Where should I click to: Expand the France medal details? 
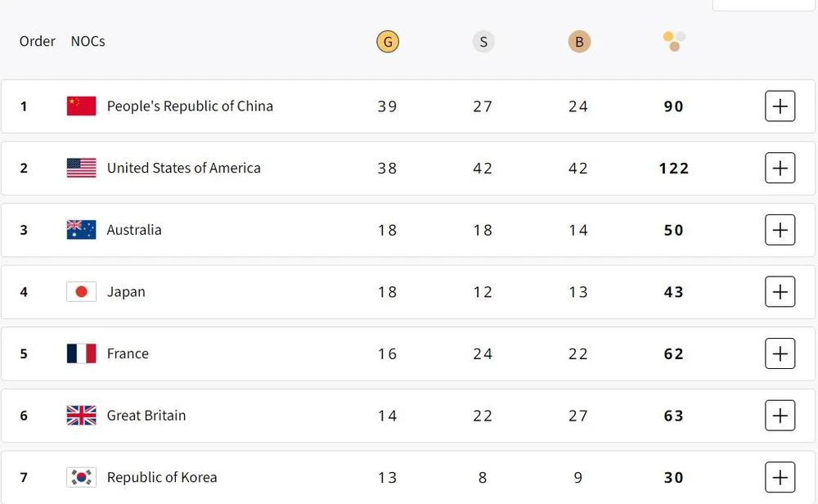pos(780,353)
